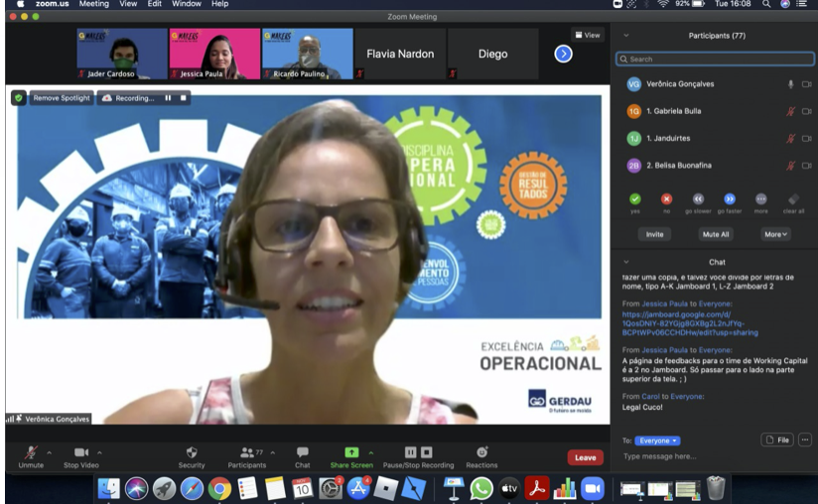Click the green encryption shield icon
Screen dimensions: 818x504
tap(19, 98)
